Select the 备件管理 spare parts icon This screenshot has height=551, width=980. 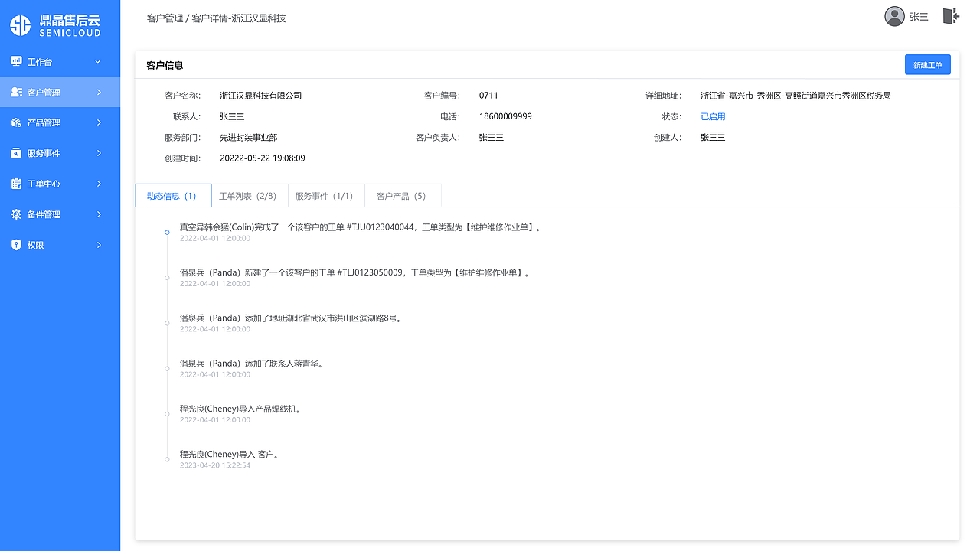pyautogui.click(x=15, y=214)
